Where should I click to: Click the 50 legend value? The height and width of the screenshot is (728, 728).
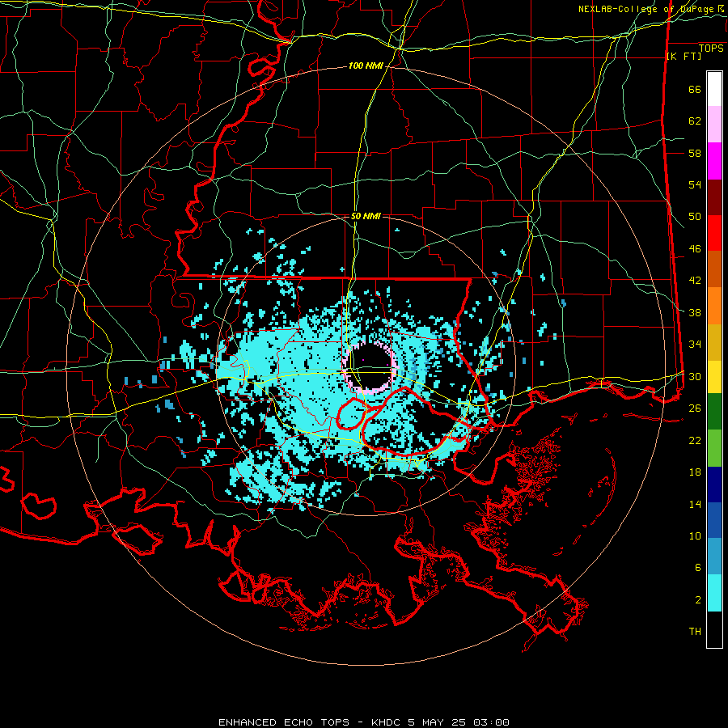(695, 216)
